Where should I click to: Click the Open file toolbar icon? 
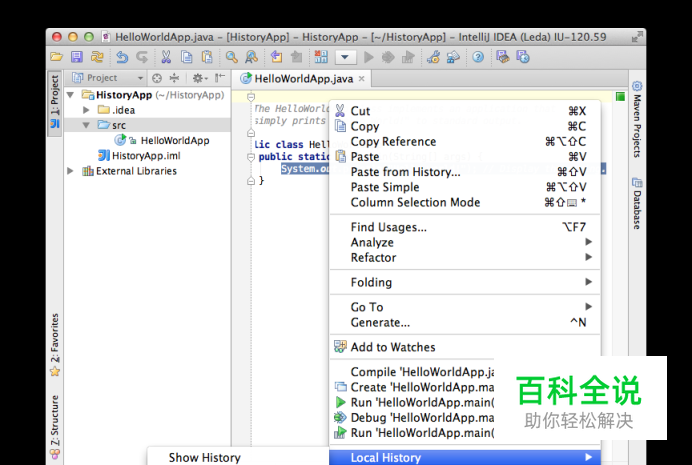[56, 57]
